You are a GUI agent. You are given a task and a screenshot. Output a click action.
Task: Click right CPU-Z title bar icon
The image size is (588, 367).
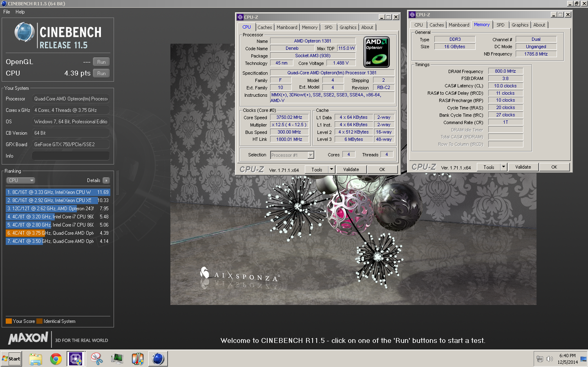click(x=412, y=15)
